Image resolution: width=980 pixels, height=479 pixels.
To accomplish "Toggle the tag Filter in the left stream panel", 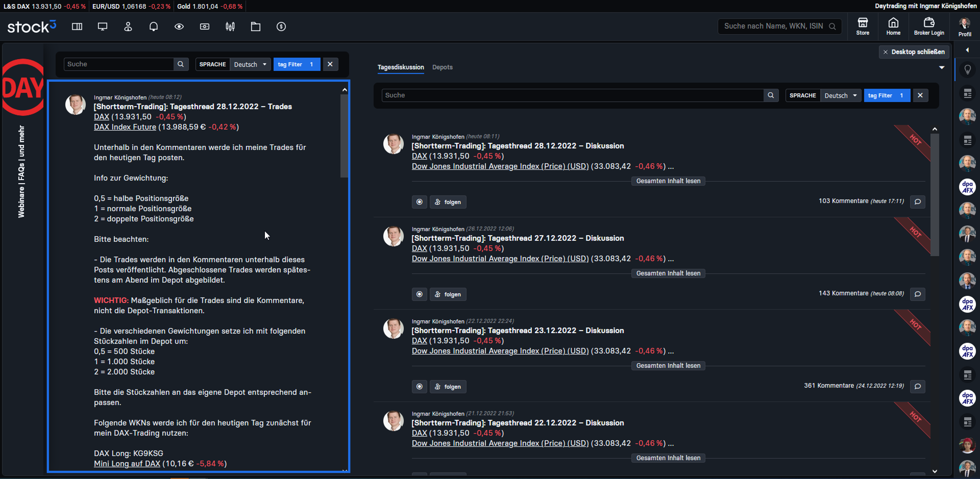I will click(x=297, y=64).
